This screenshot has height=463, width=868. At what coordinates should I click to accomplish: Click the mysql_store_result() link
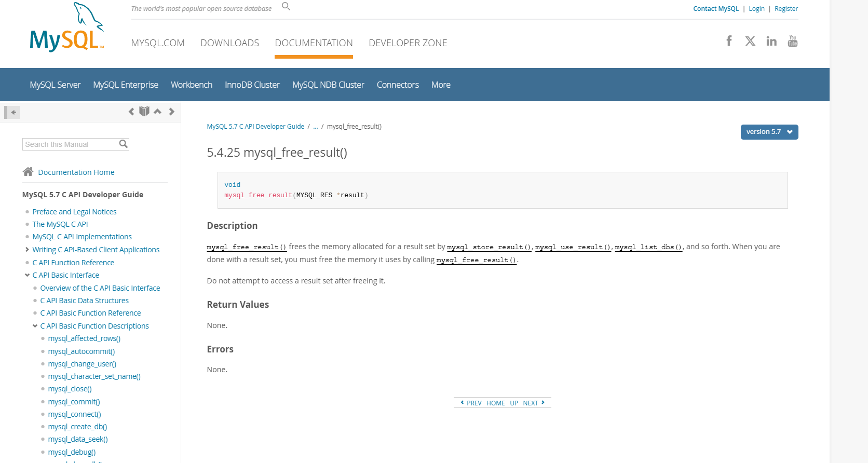coord(489,247)
